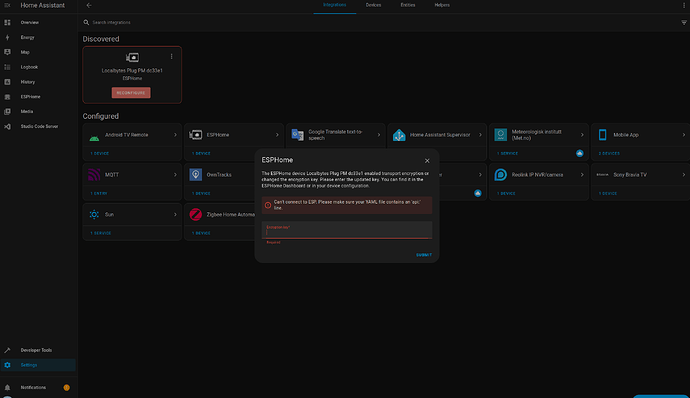Switch to the Devices tab
This screenshot has height=398, width=690.
tap(373, 5)
